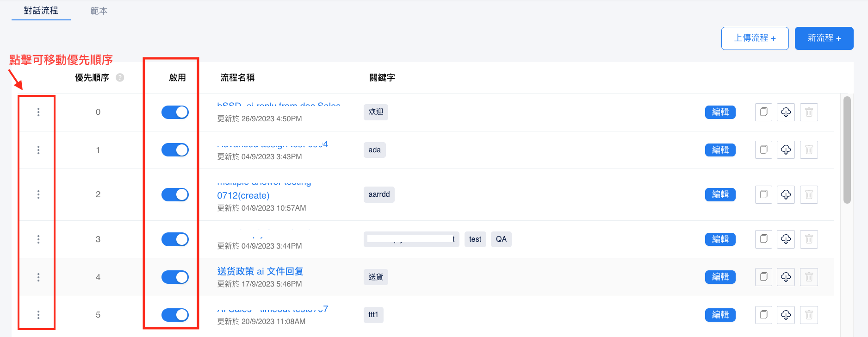Screen dimensions: 868x337
Task: Open the 0712(create) flow name link
Action: pyautogui.click(x=243, y=195)
